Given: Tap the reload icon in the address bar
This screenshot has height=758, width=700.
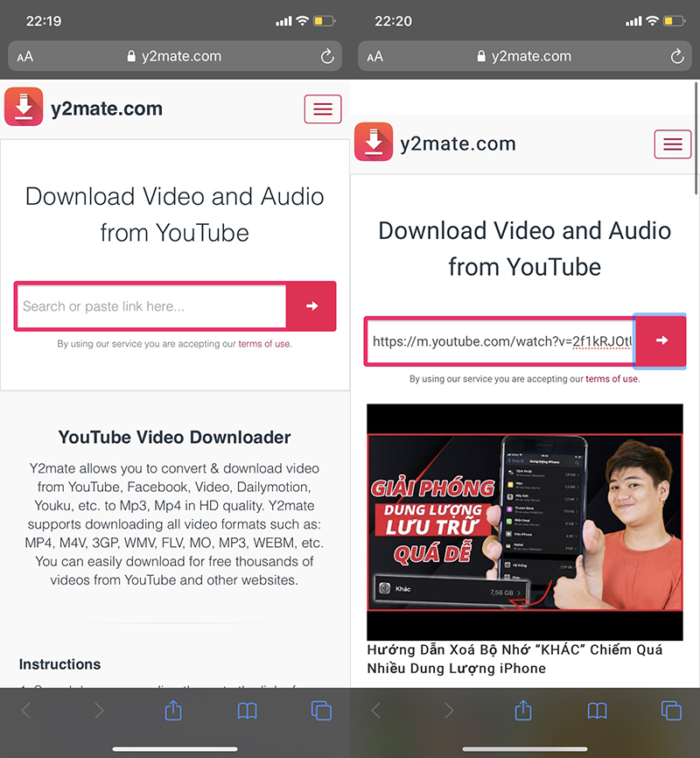Looking at the screenshot, I should [327, 56].
